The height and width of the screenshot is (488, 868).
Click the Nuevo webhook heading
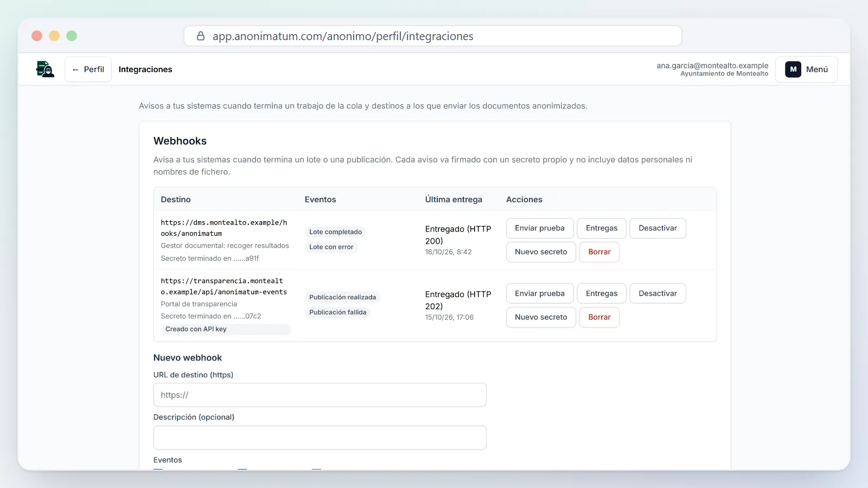pos(188,358)
